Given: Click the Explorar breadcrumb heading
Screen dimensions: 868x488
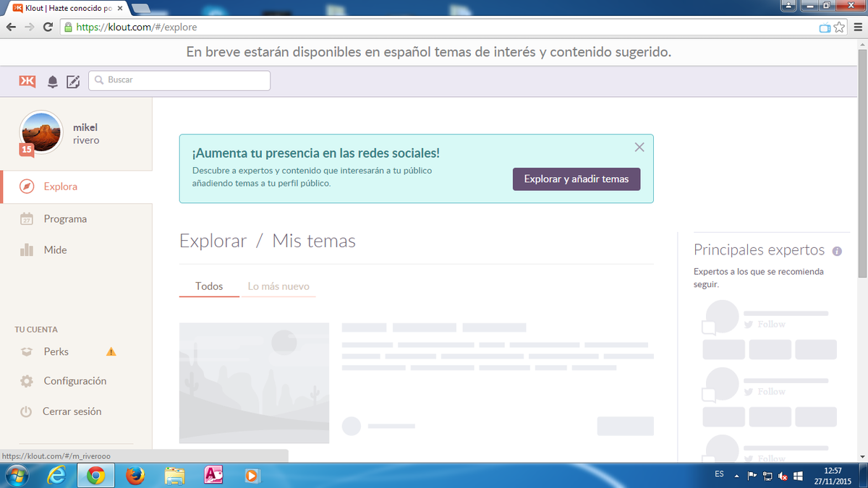Looking at the screenshot, I should coord(213,241).
